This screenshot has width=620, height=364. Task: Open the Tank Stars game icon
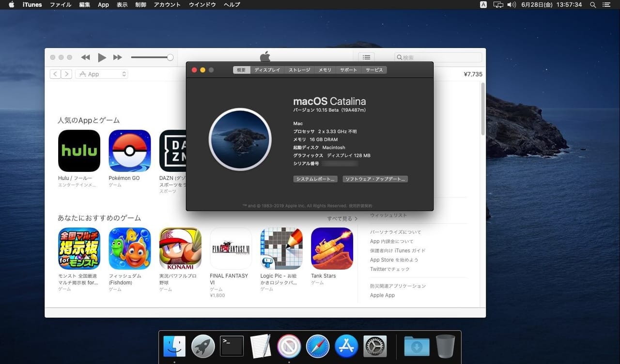[x=332, y=248]
